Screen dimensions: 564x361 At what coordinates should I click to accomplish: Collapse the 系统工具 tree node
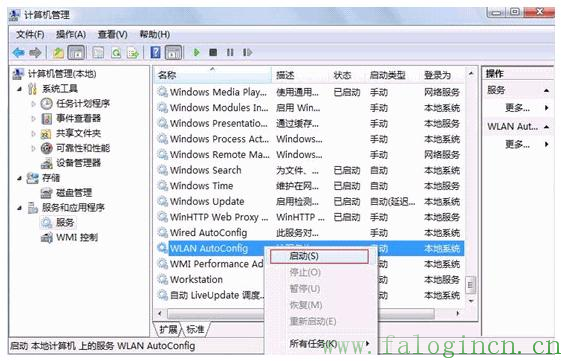pyautogui.click(x=20, y=88)
